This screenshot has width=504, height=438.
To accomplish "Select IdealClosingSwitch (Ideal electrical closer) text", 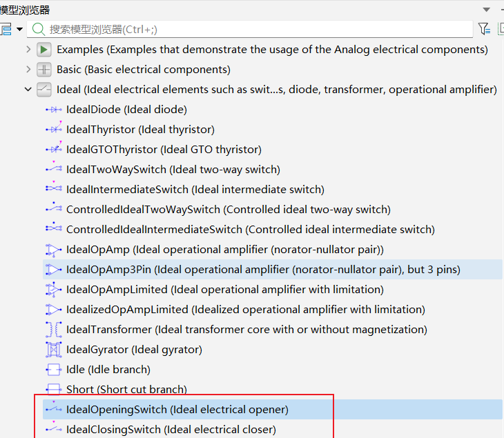I will 171,429.
